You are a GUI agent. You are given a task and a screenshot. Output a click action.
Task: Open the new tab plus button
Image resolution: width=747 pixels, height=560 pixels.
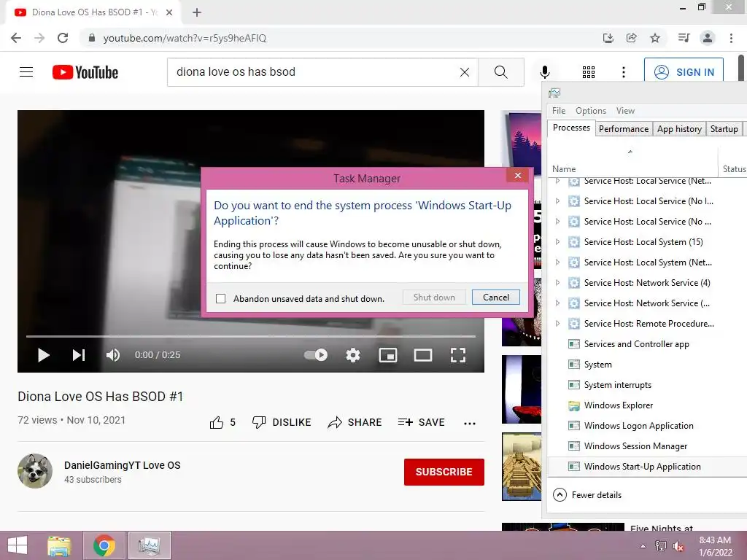coord(197,12)
